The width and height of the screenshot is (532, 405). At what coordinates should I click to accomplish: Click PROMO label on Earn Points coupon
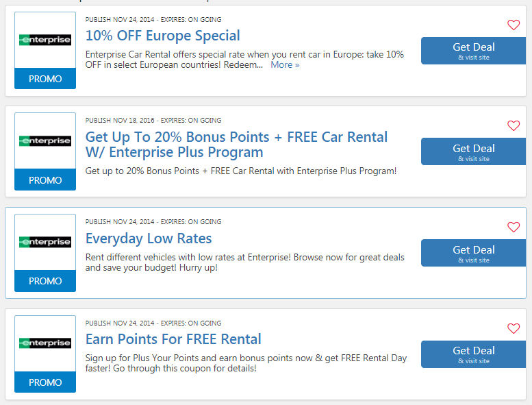(45, 382)
